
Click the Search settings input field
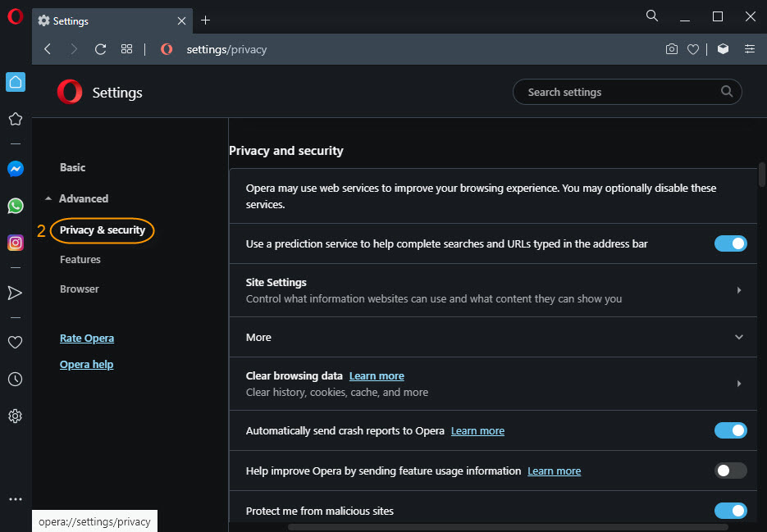pos(627,92)
